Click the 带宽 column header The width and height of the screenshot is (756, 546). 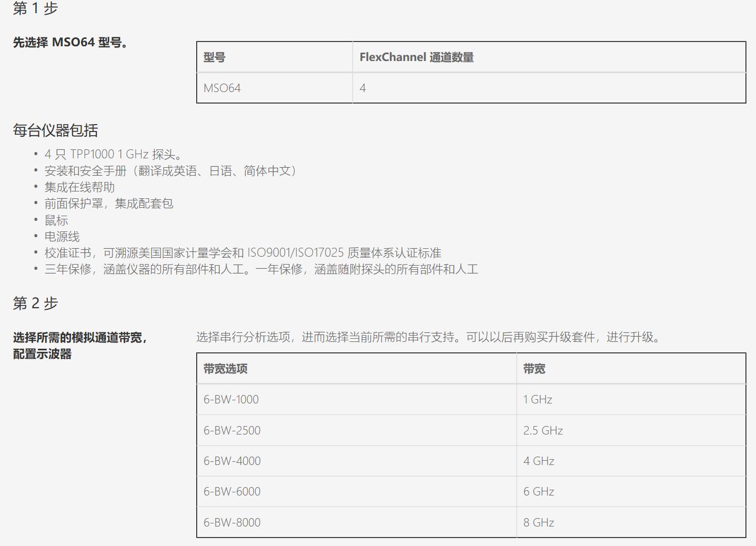[x=534, y=369]
